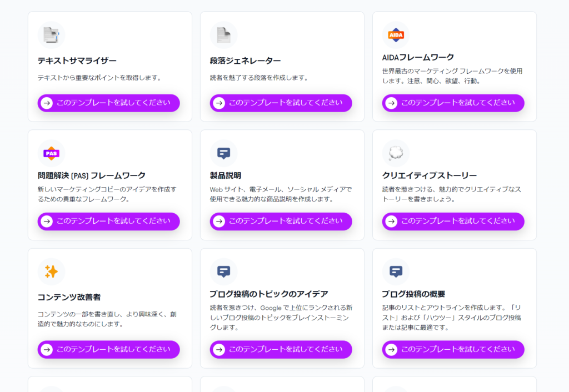Try the ブログ投稿の概要 template button

coord(453,349)
